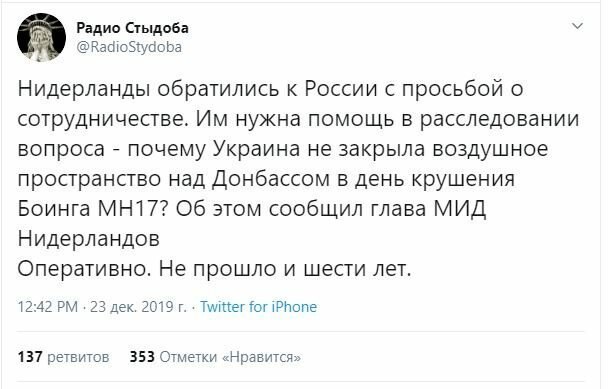View the 353 likes count
Screen dimensions: 608x389
142,356
